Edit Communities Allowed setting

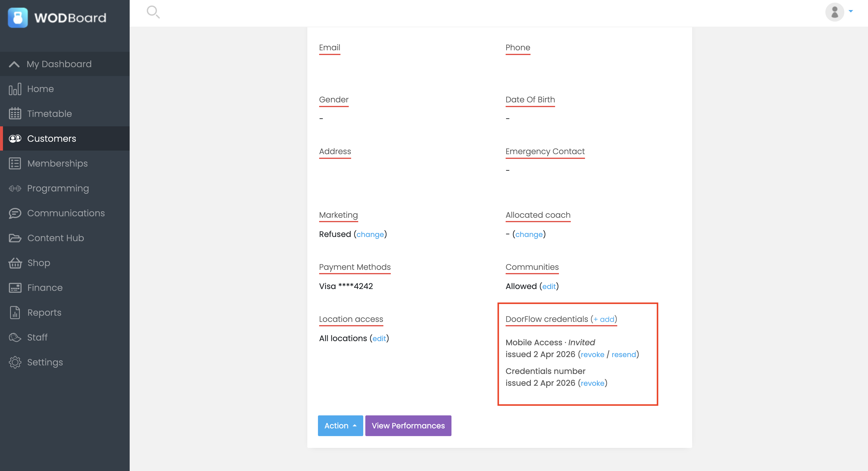click(549, 286)
